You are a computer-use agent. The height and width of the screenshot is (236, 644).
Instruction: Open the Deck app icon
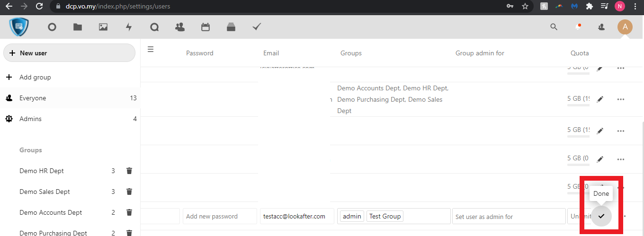click(x=231, y=27)
